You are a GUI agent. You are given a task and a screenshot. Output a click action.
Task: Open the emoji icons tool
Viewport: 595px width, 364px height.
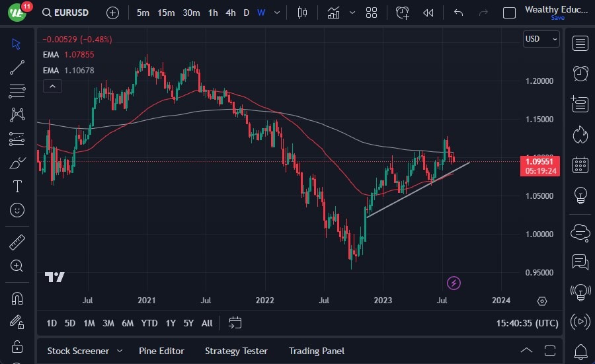[17, 210]
